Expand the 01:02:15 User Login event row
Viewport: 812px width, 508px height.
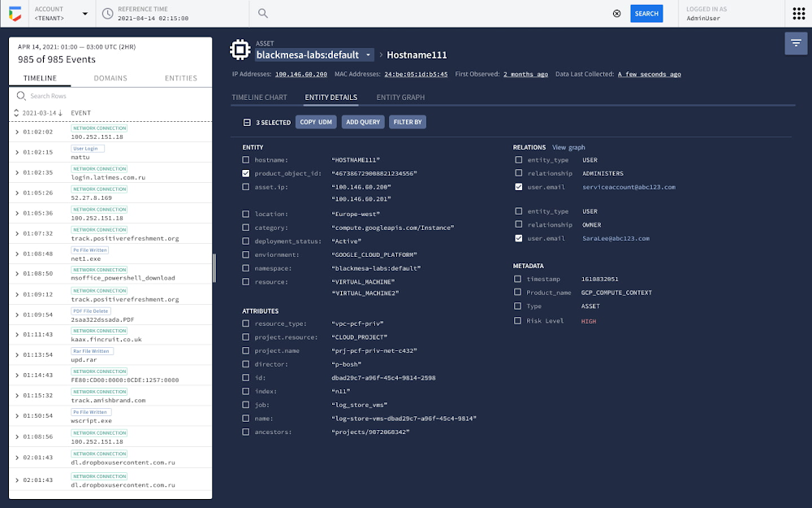pyautogui.click(x=18, y=152)
